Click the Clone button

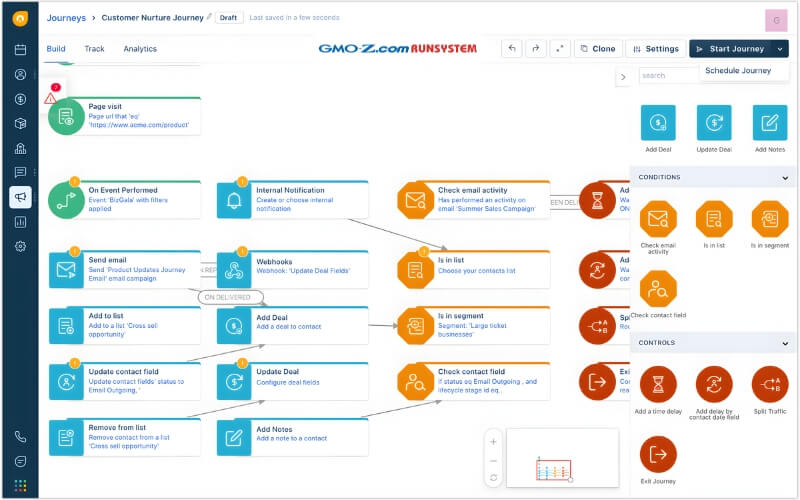point(598,49)
